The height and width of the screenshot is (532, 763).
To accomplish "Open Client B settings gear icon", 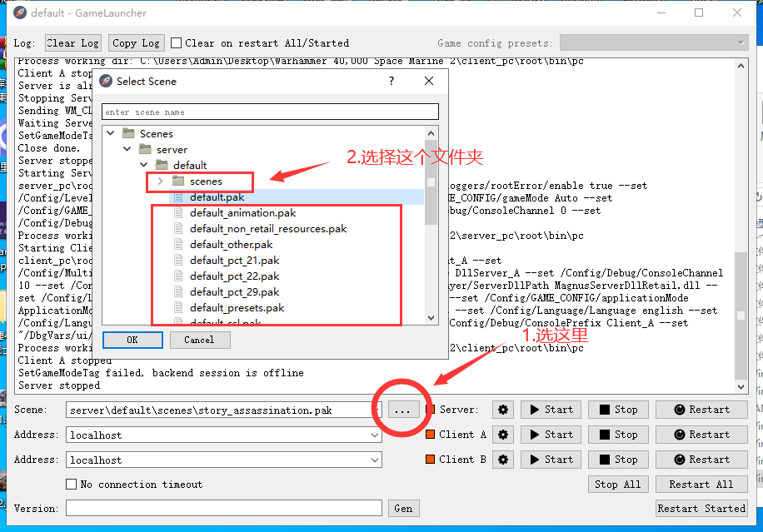I will (503, 460).
